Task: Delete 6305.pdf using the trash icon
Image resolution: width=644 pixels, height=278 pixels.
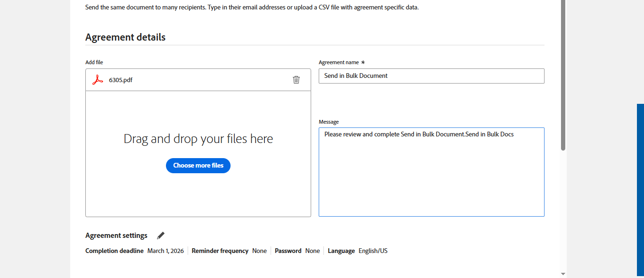Action: 296,80
